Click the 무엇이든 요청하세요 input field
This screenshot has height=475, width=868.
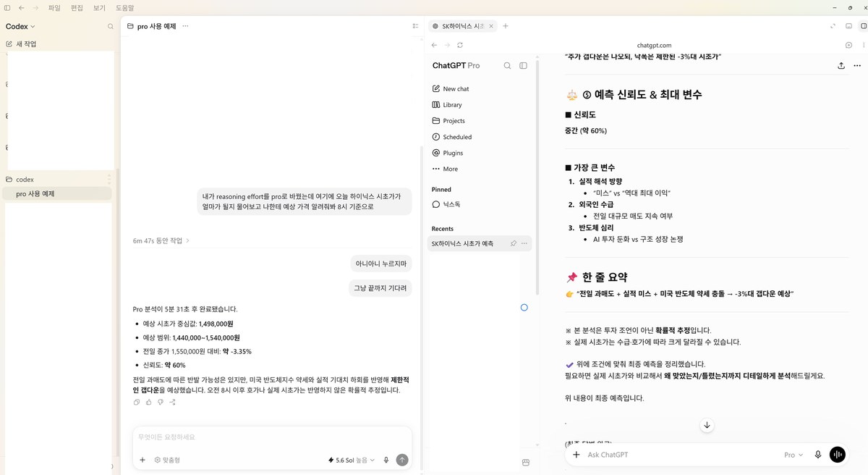(x=272, y=437)
